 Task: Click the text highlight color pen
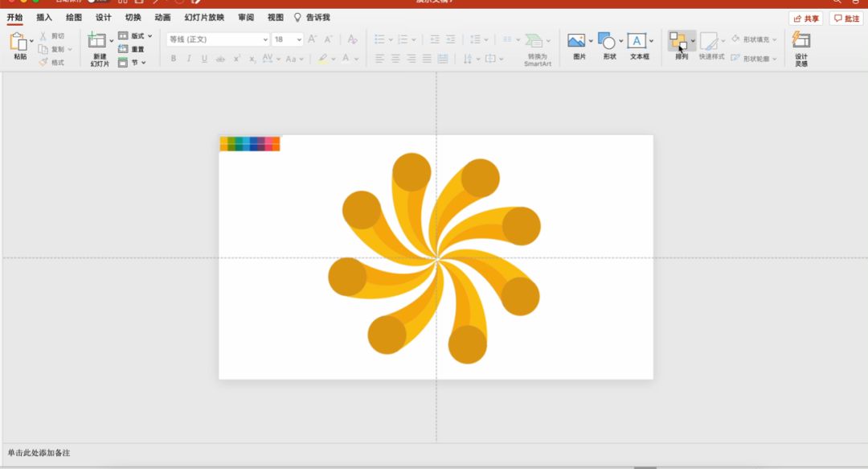coord(323,58)
